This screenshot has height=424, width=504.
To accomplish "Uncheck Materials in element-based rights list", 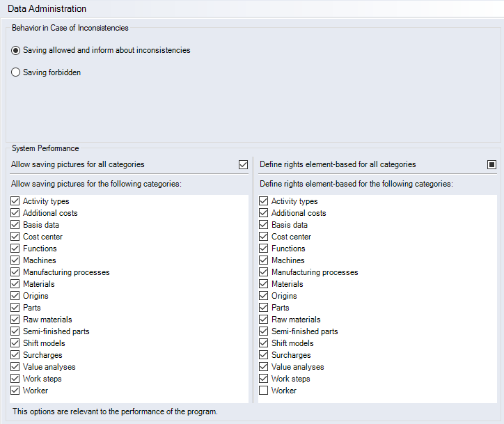I will (x=264, y=284).
